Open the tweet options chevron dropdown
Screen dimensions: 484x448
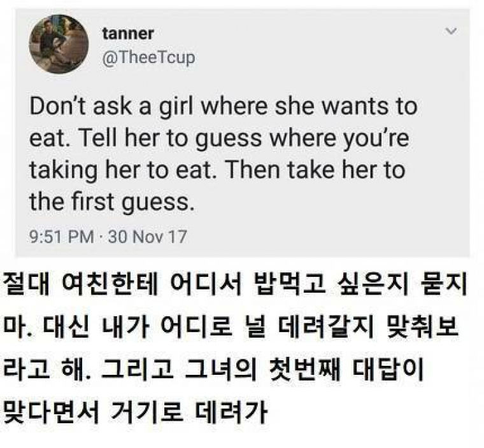[x=452, y=31]
